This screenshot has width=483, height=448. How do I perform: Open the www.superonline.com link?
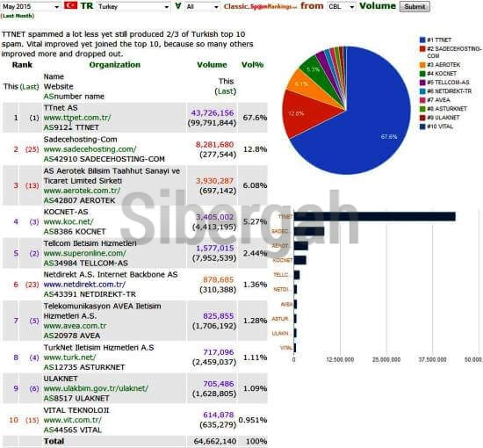pos(85,253)
